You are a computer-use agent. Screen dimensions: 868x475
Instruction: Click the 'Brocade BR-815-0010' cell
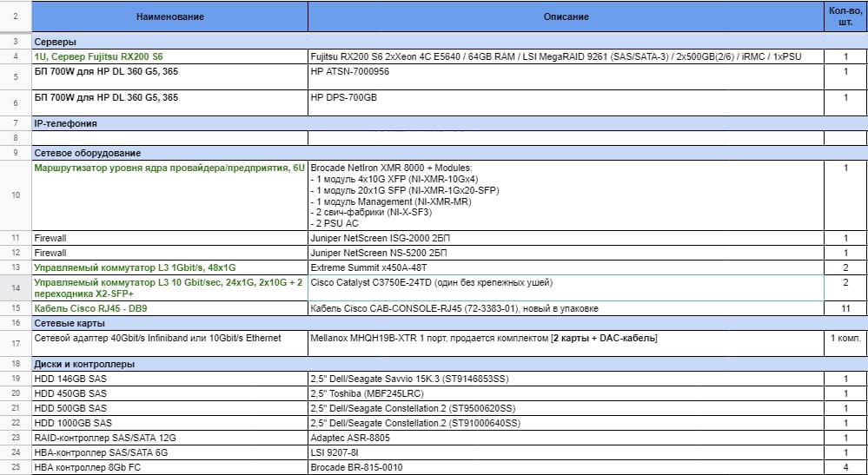point(566,467)
